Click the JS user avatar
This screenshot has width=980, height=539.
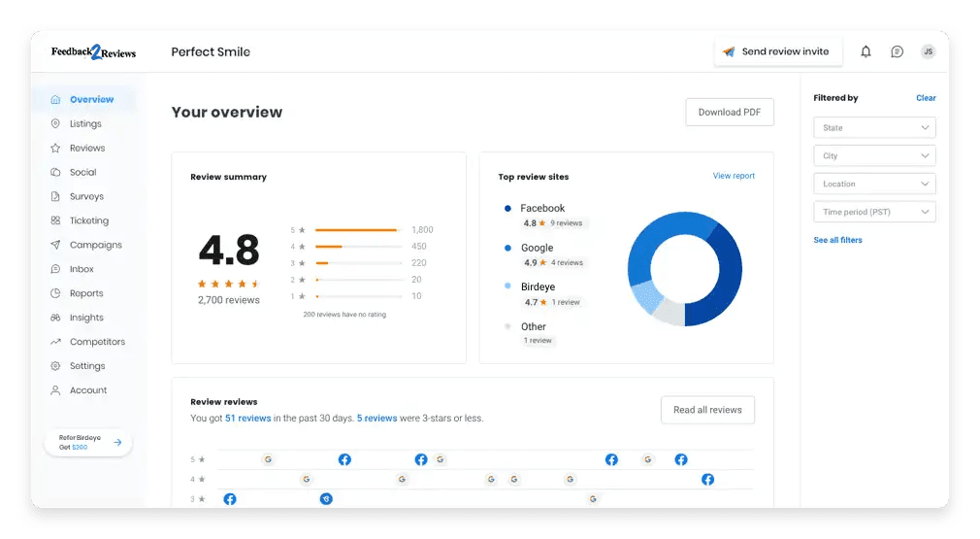point(928,51)
